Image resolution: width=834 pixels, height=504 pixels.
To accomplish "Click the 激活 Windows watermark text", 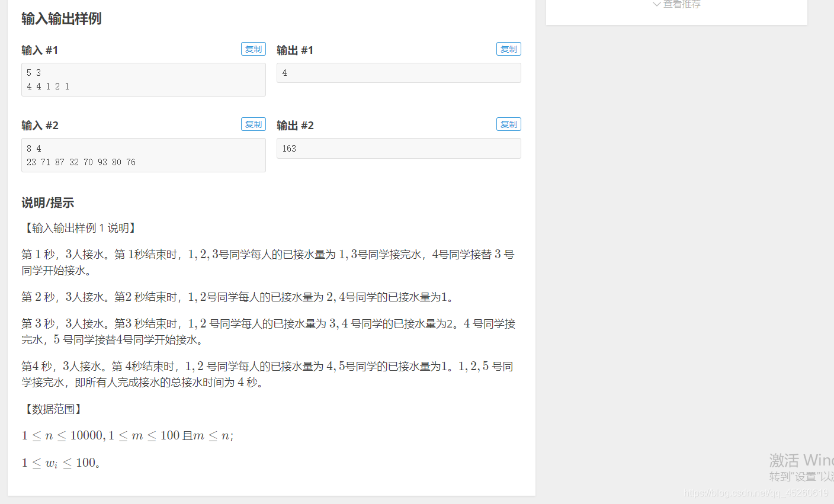I will point(801,460).
